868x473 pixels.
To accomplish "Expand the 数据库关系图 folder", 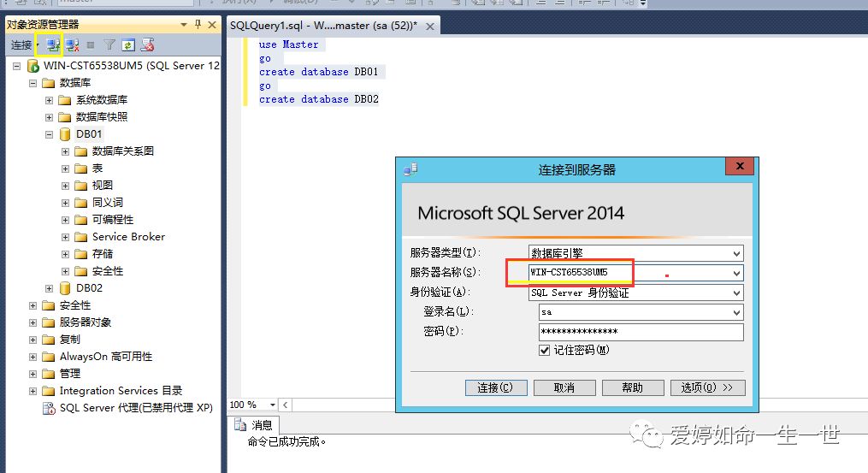I will coord(65,151).
